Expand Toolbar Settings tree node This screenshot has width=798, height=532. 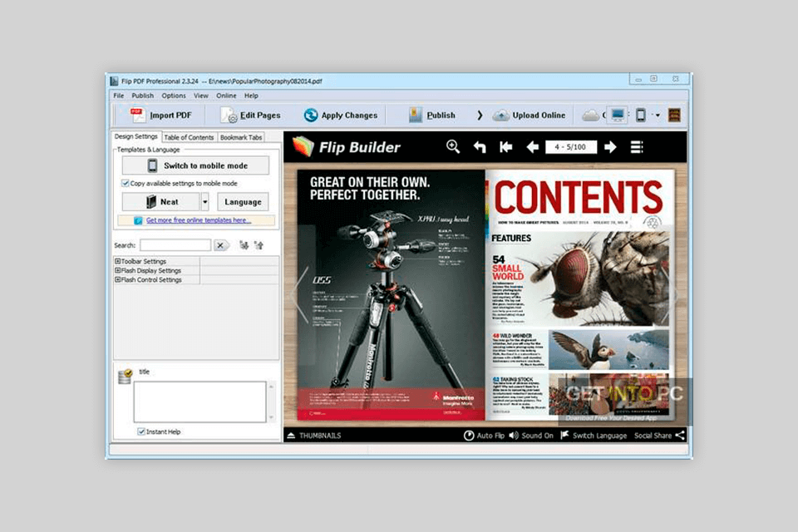(x=117, y=262)
